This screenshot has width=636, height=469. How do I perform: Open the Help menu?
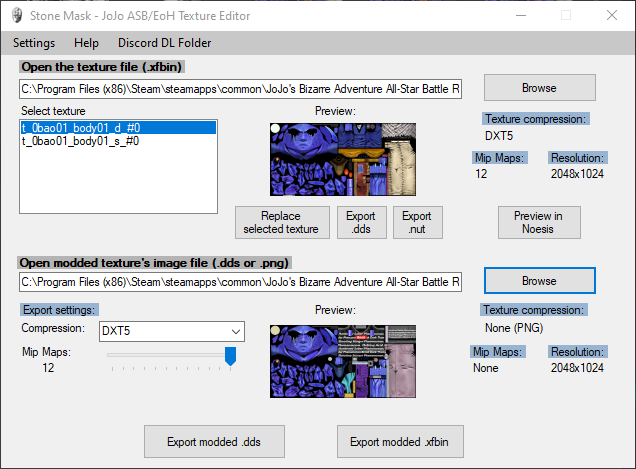point(86,43)
